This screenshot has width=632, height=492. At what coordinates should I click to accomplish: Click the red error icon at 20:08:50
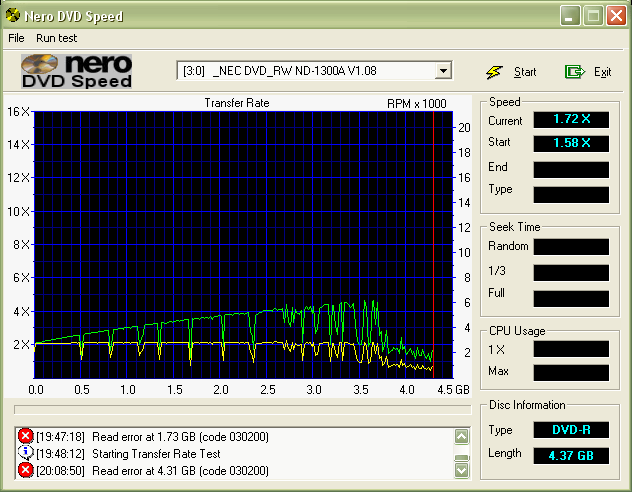tap(25, 470)
